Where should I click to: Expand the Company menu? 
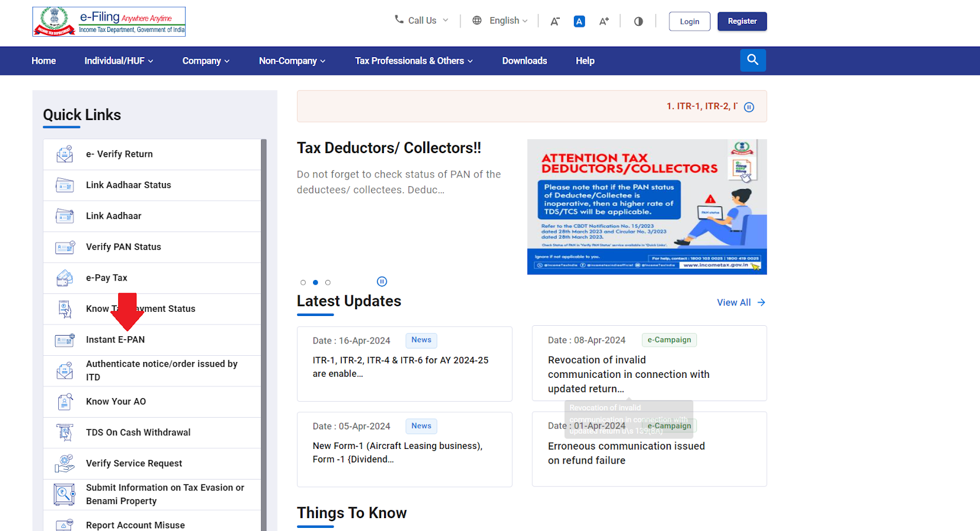(206, 61)
